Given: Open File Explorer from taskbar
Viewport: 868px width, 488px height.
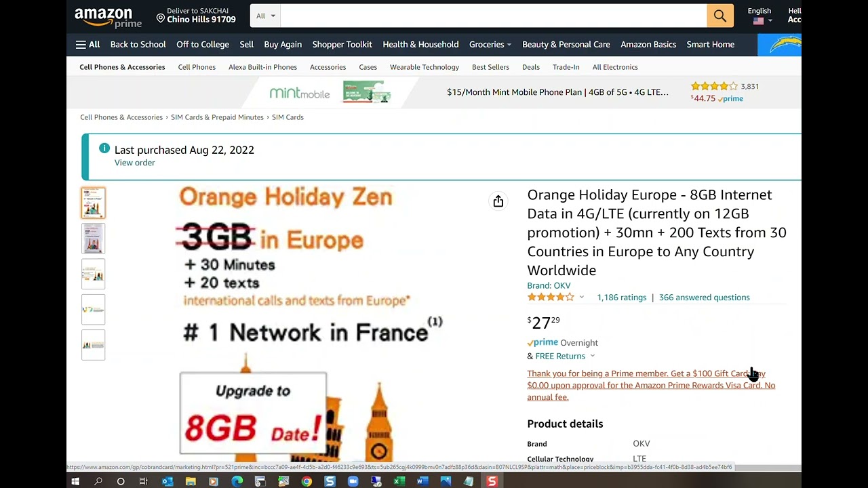Looking at the screenshot, I should click(191, 481).
